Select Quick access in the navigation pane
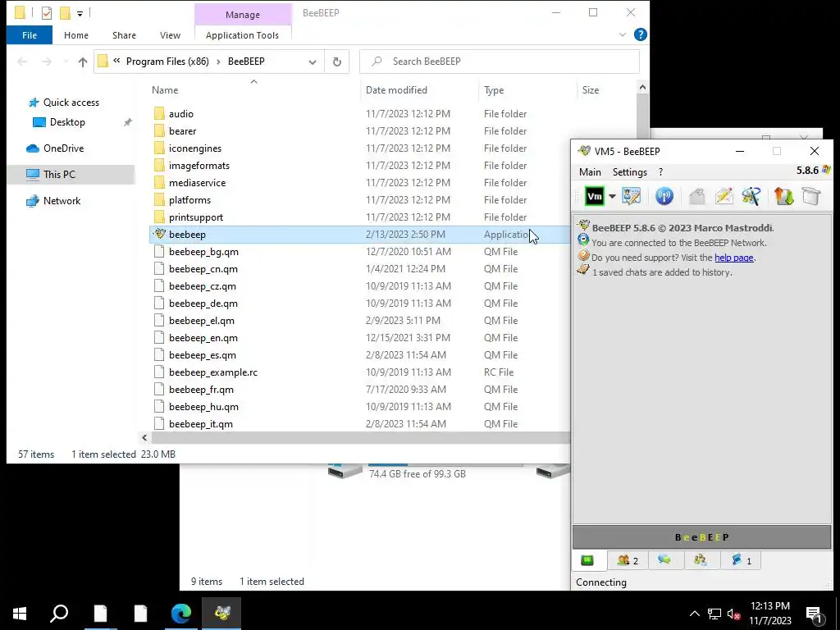Viewport: 840px width, 630px height. coord(71,103)
